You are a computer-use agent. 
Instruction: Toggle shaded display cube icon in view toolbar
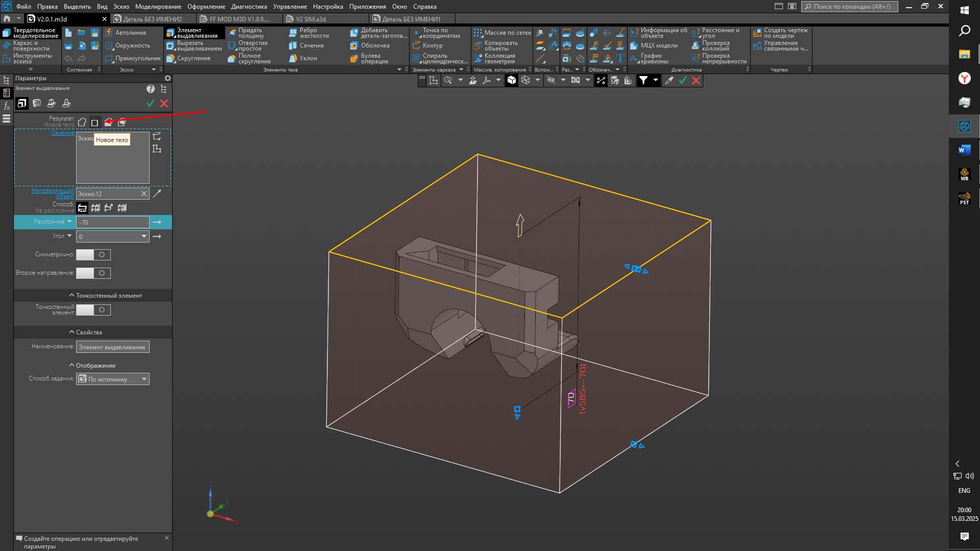[512, 80]
